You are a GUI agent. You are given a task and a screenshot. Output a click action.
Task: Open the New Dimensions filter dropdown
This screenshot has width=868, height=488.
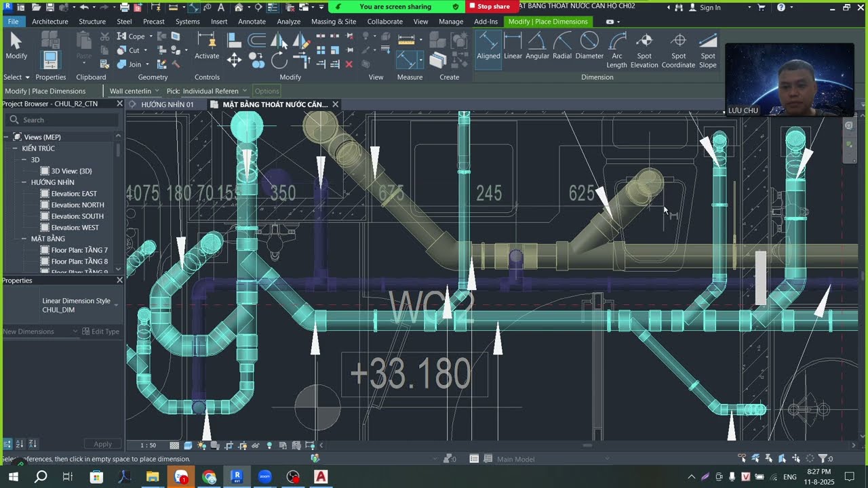[x=41, y=331]
